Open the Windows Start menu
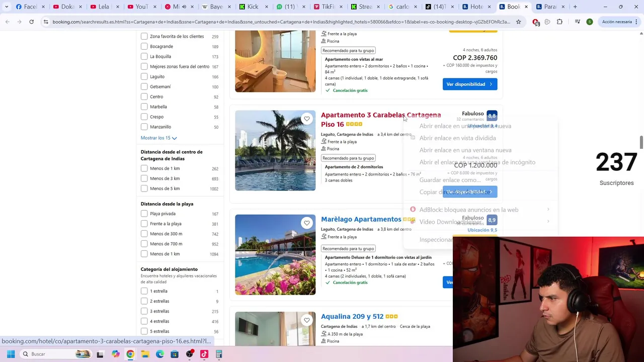Screen dimensions: 644x362 (x=11, y=354)
